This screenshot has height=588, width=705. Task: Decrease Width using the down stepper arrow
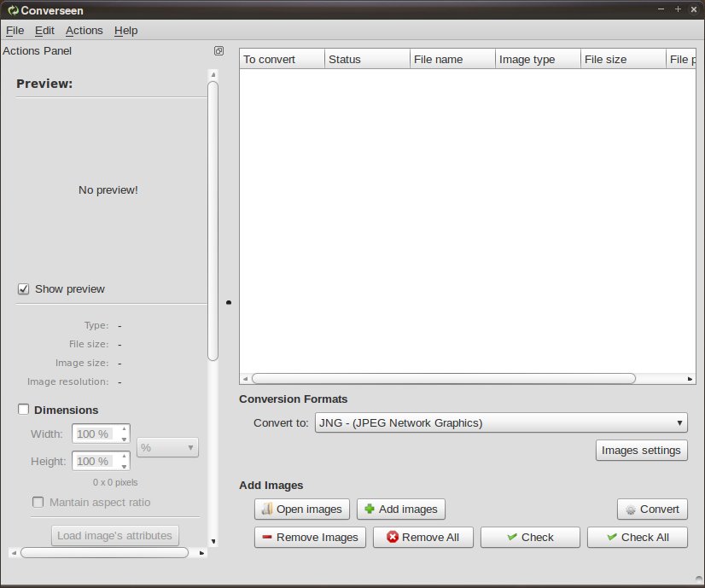(124, 440)
